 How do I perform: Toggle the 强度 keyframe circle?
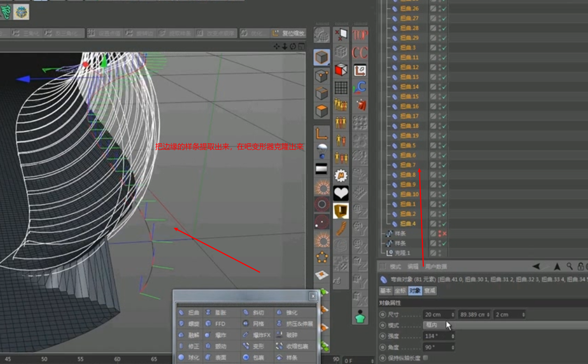(382, 336)
